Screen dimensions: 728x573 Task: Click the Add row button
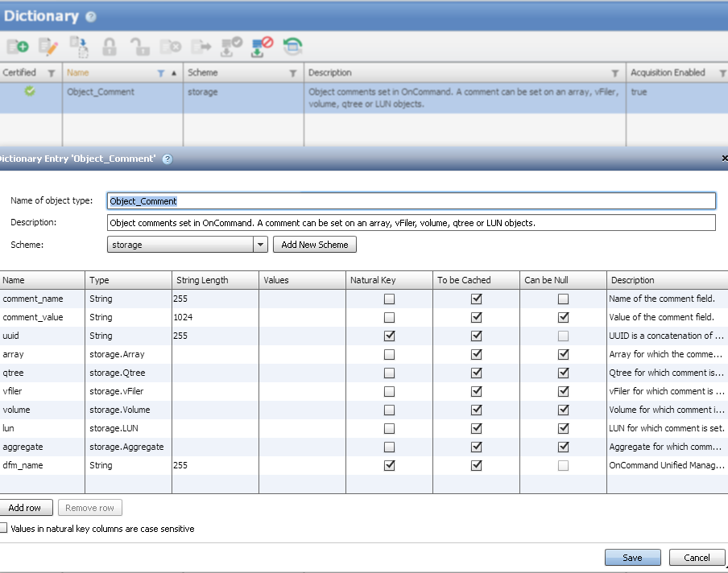click(x=26, y=508)
